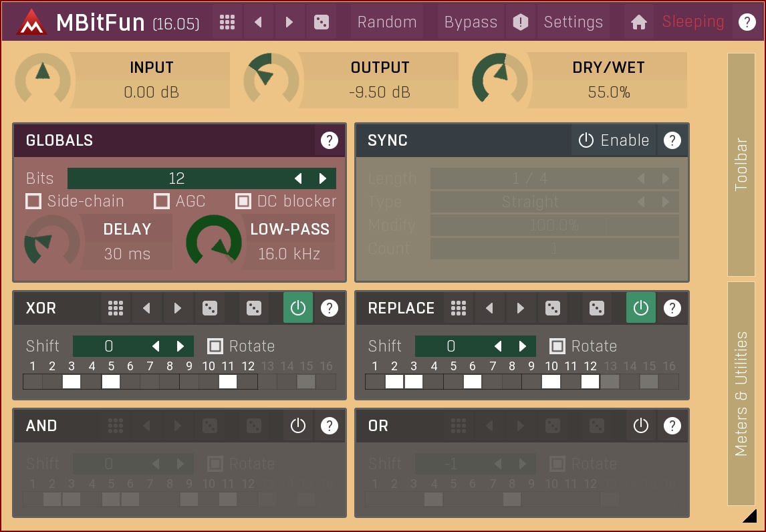Open the REPLACE presets grid
Screen dimensions: 766x532
tap(459, 308)
